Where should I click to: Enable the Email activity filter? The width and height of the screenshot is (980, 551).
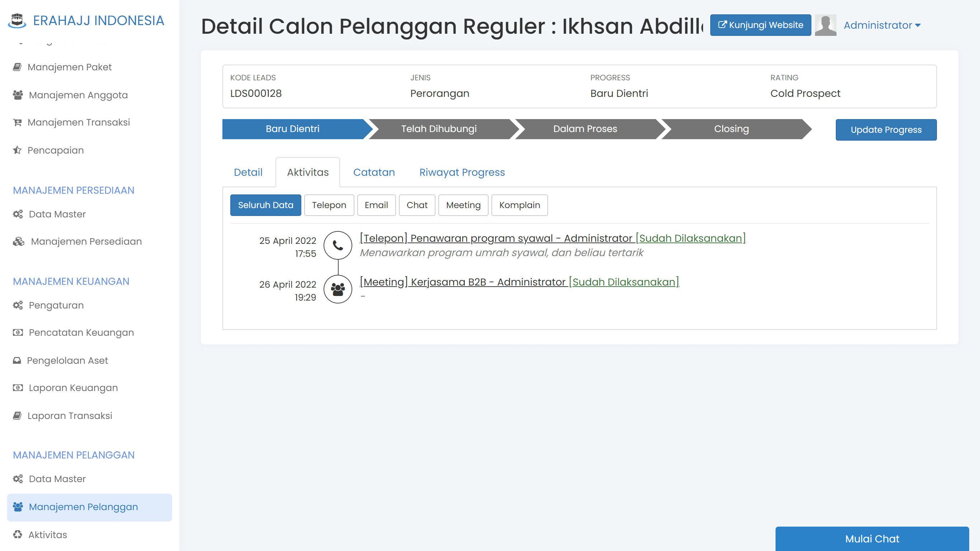point(376,205)
